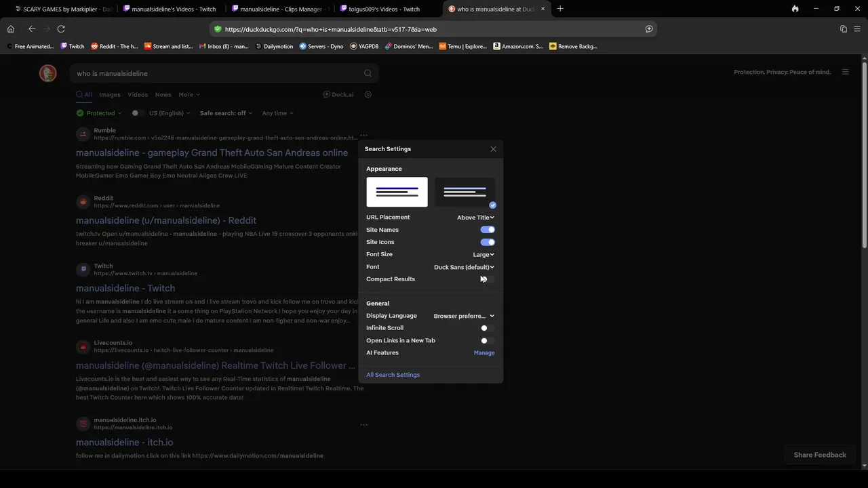Open the Reddit bookmark
This screenshot has height=488, width=868.
pos(114,47)
